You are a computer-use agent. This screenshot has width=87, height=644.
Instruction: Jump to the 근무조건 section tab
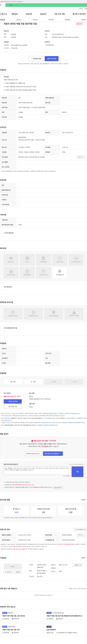coord(19,20)
